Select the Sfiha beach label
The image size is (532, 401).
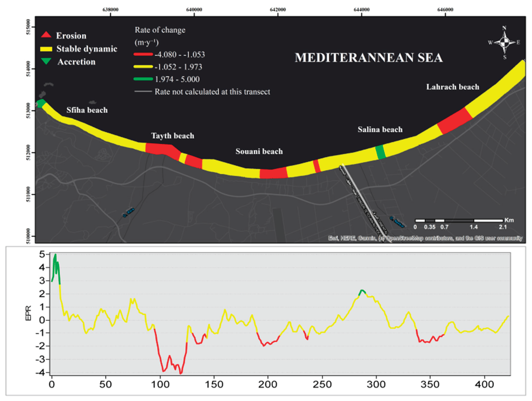[87, 110]
